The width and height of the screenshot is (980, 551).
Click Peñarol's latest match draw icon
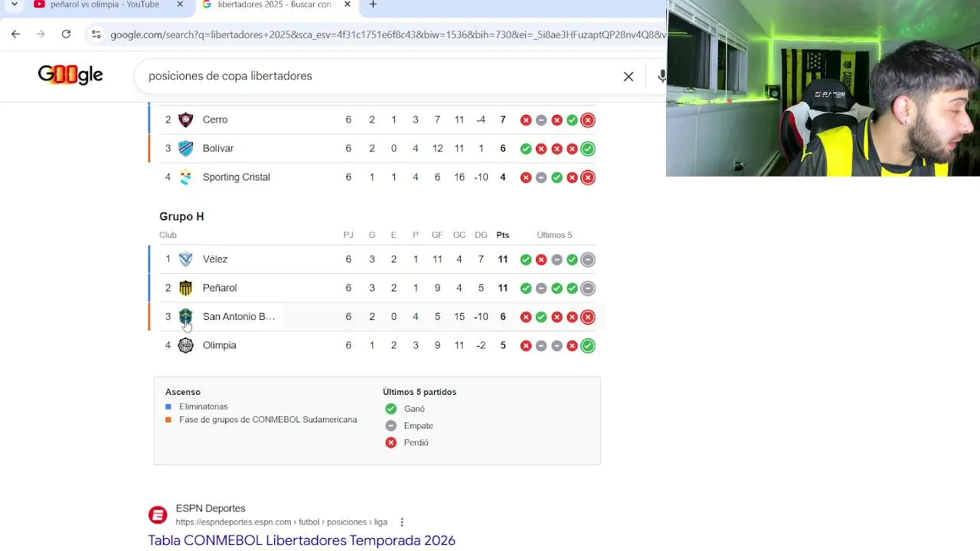coord(588,289)
